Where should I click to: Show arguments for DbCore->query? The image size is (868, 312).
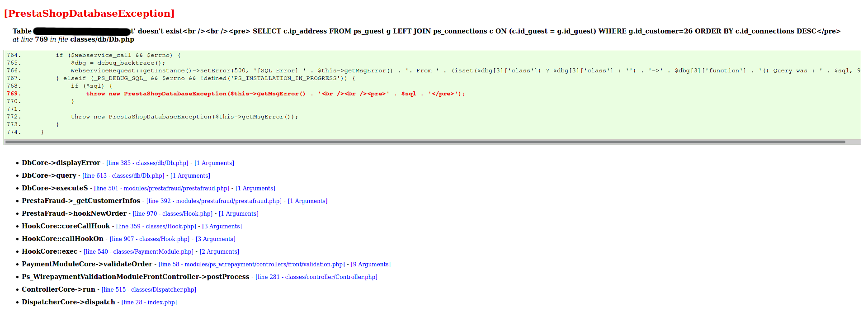pos(190,176)
